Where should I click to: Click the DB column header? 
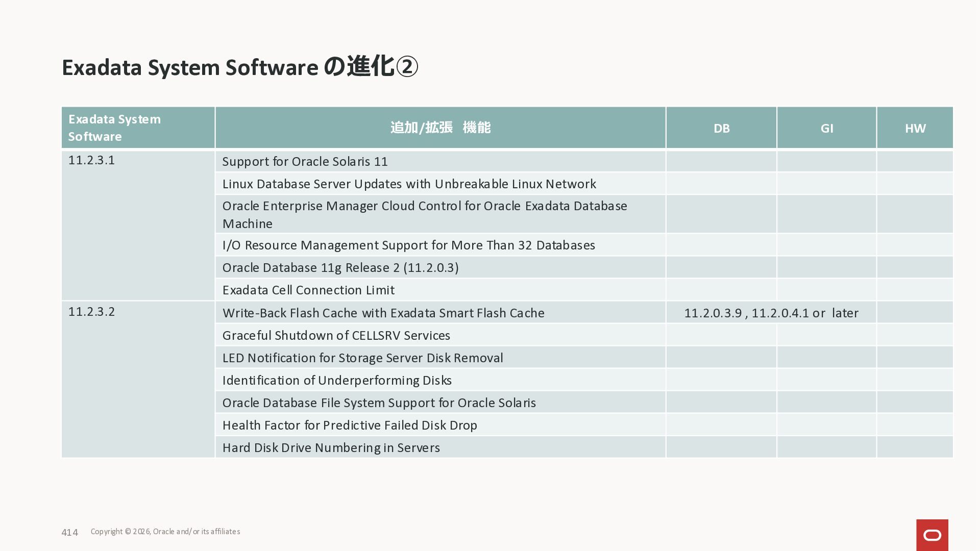[721, 128]
